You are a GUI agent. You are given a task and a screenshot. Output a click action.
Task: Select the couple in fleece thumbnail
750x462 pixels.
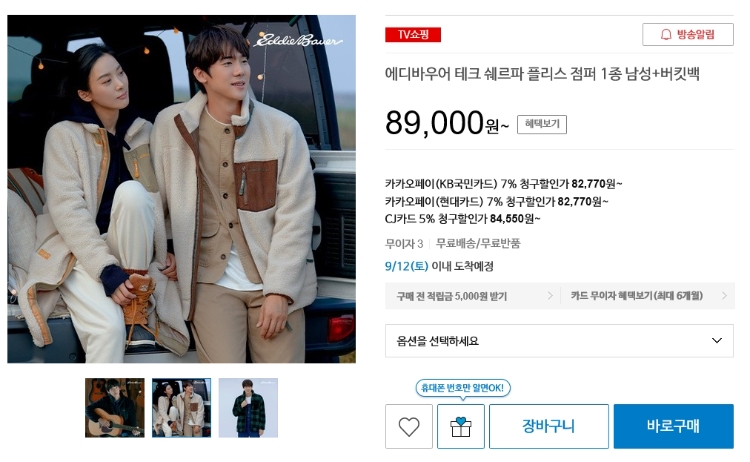181,408
